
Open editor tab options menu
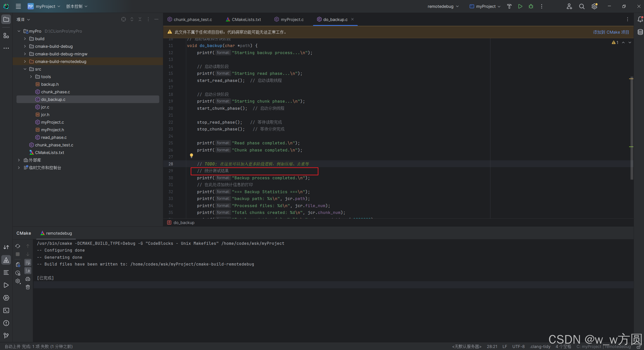(x=628, y=19)
